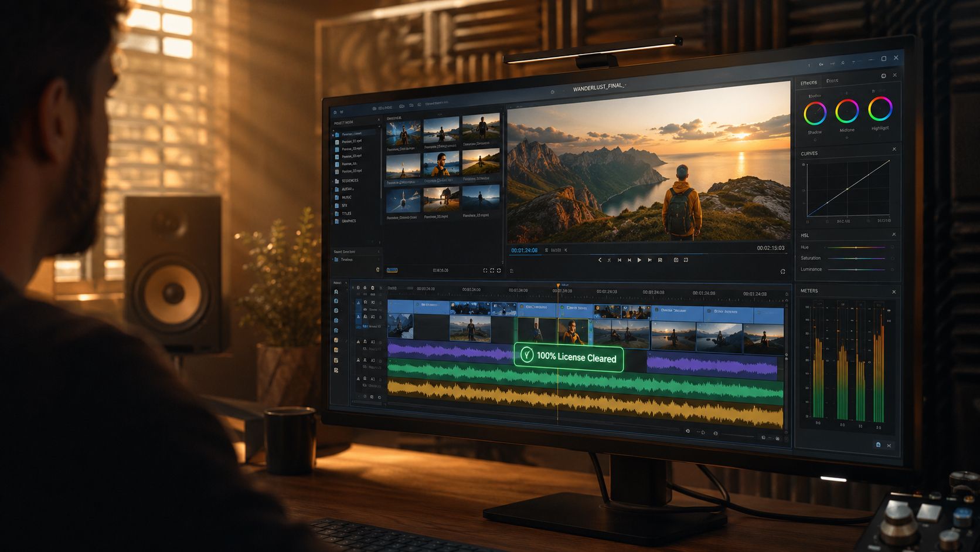Adjust the Luminance slider
The image size is (980, 552).
(x=856, y=269)
